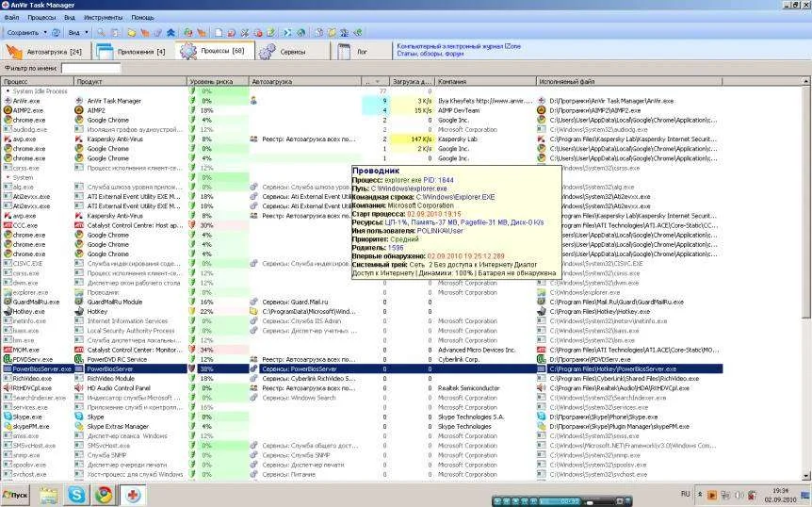The width and height of the screenshot is (812, 507).
Task: Click the Advanced Micro Devices Inc. cell
Action: (477, 350)
